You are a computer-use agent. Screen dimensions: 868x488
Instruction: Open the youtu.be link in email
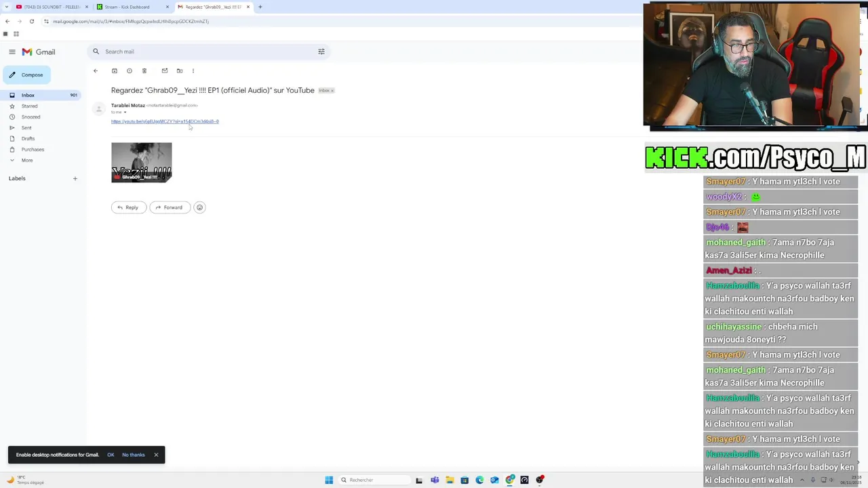165,121
